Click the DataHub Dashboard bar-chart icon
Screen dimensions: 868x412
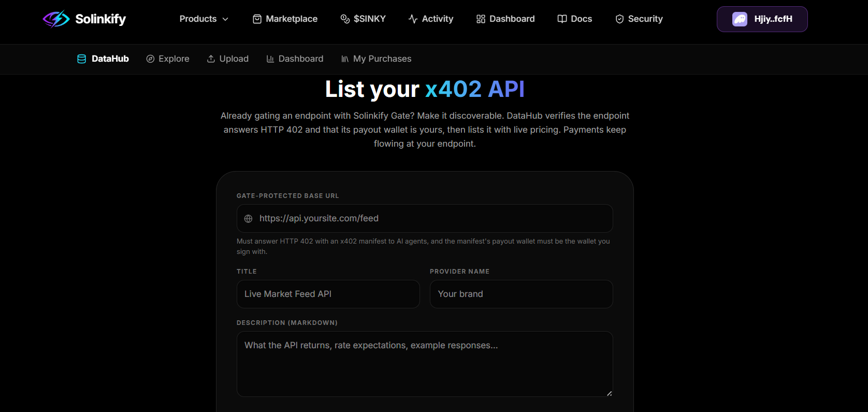click(x=270, y=59)
